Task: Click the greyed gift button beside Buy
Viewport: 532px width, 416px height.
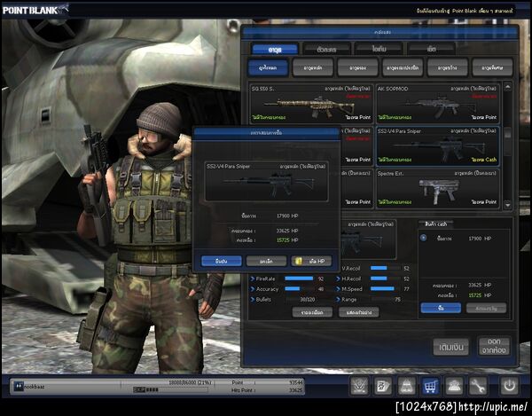Action: click(486, 308)
